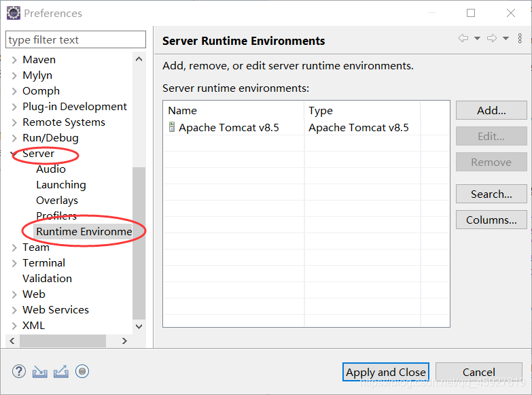The image size is (532, 395).
Task: Collapse the Server tree node
Action: coord(14,154)
